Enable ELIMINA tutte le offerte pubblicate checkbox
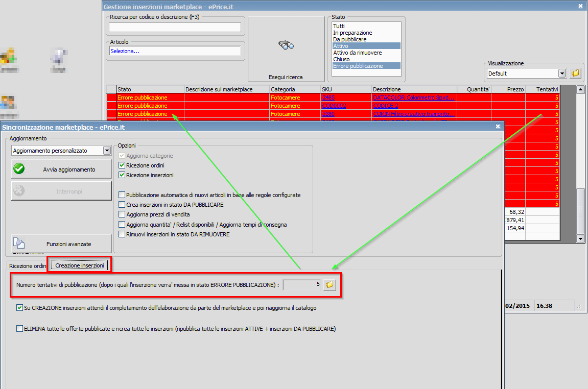This screenshot has height=389, width=588. 19,329
